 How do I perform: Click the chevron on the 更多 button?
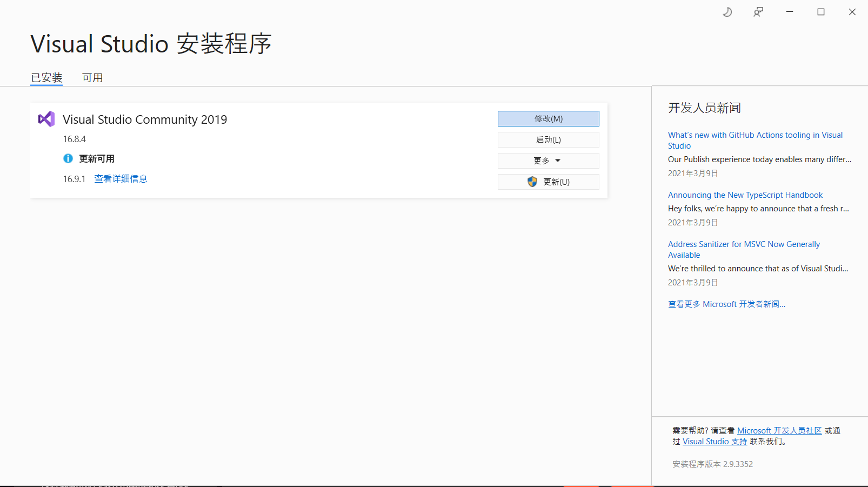pyautogui.click(x=558, y=160)
